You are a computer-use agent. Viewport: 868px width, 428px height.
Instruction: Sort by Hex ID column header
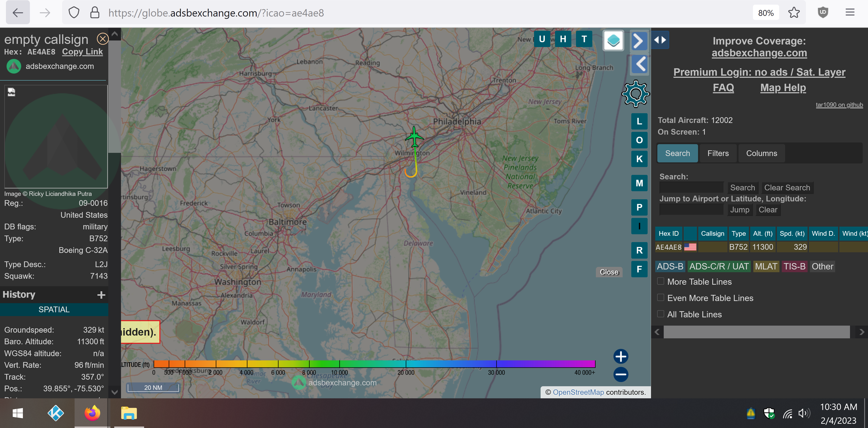point(669,234)
